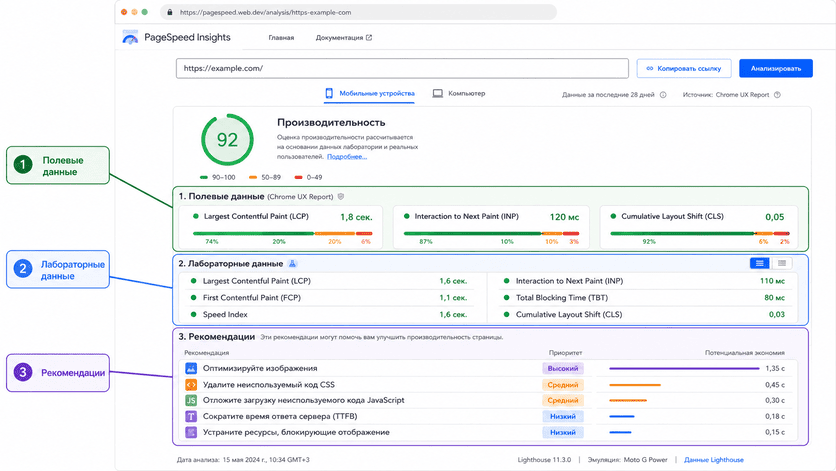The width and height of the screenshot is (836, 471).
Task: Open the Подробнее link
Action: (347, 157)
